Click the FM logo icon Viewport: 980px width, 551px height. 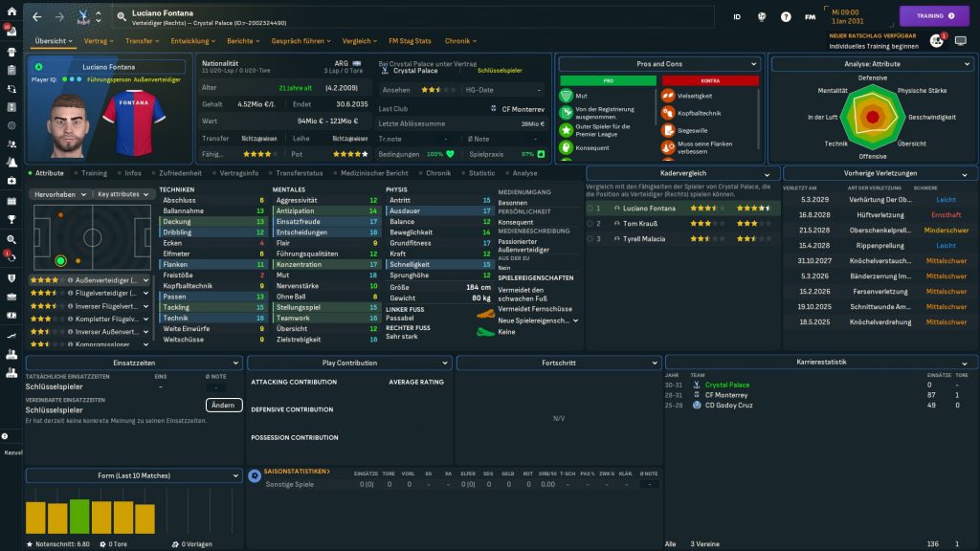point(811,16)
